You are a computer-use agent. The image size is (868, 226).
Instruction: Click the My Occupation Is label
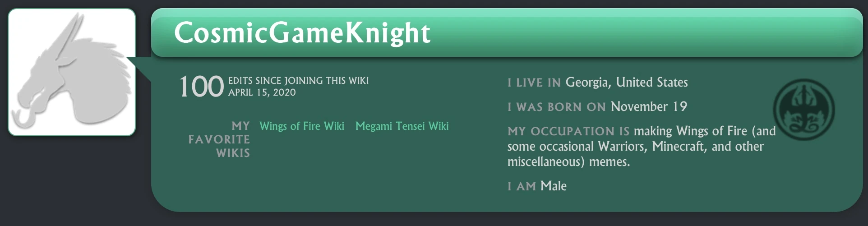click(x=568, y=131)
